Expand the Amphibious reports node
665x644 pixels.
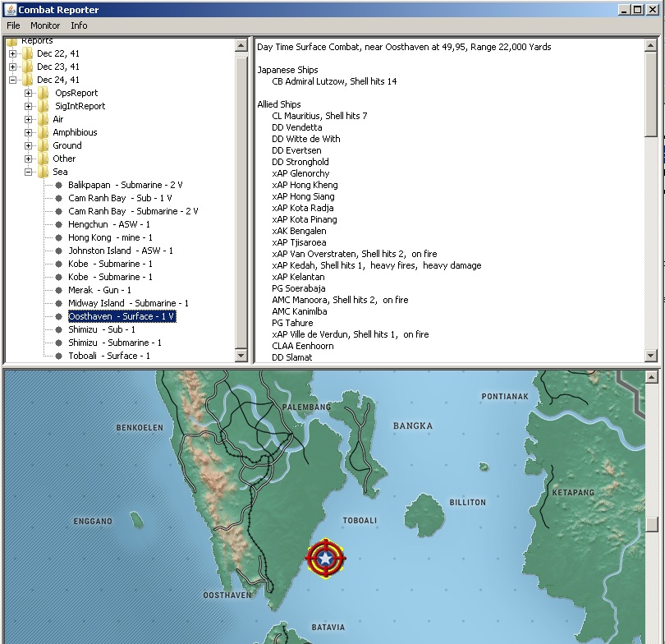pos(28,133)
